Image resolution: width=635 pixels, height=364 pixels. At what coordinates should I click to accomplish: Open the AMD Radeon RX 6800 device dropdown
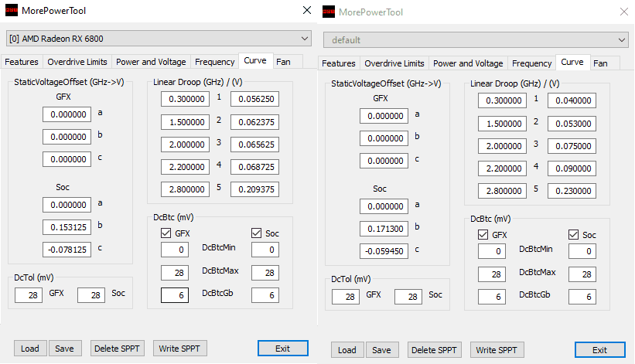(x=159, y=39)
